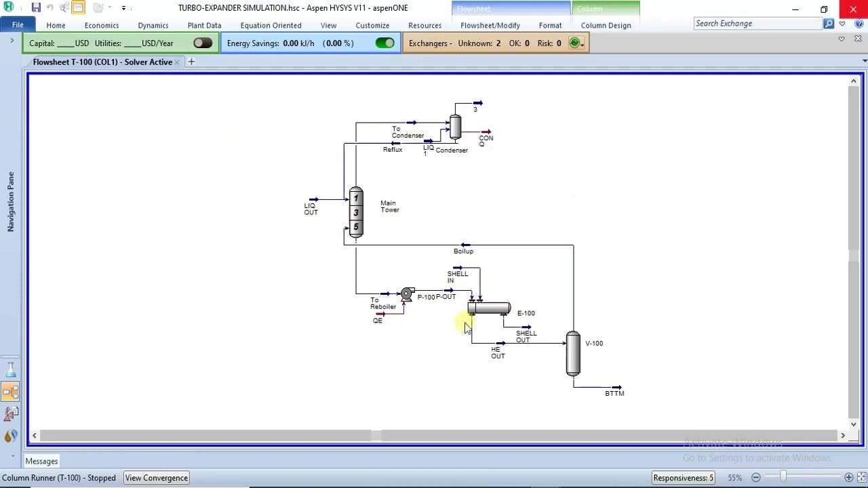Click the horizontal scrollbar right arrow
This screenshot has height=488, width=868.
pyautogui.click(x=843, y=436)
